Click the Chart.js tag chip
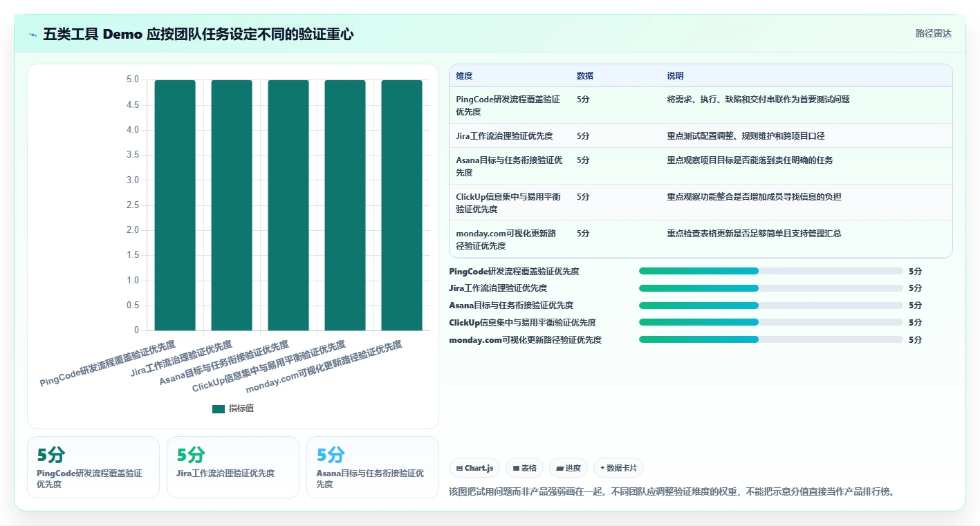This screenshot has height=526, width=980. (x=474, y=468)
